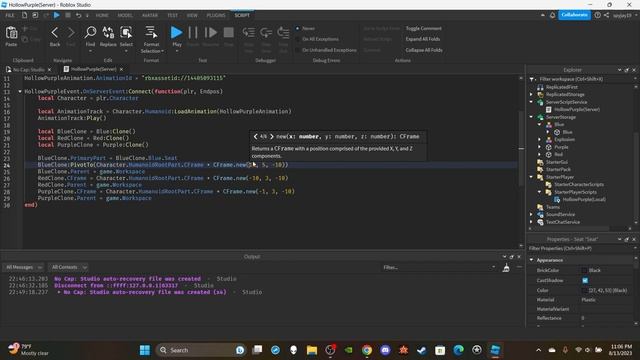Toggle the CastShadow checkbox

coord(585,280)
